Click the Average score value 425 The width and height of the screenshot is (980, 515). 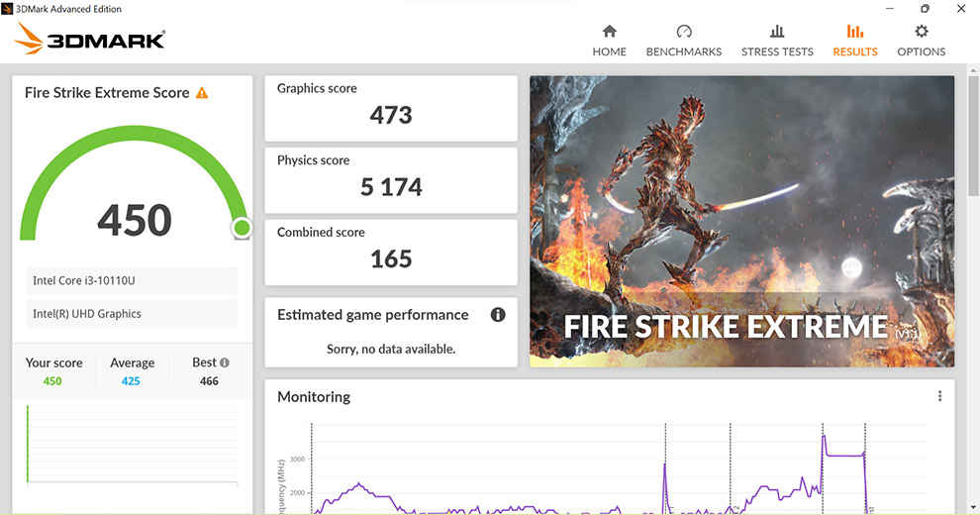[131, 381]
